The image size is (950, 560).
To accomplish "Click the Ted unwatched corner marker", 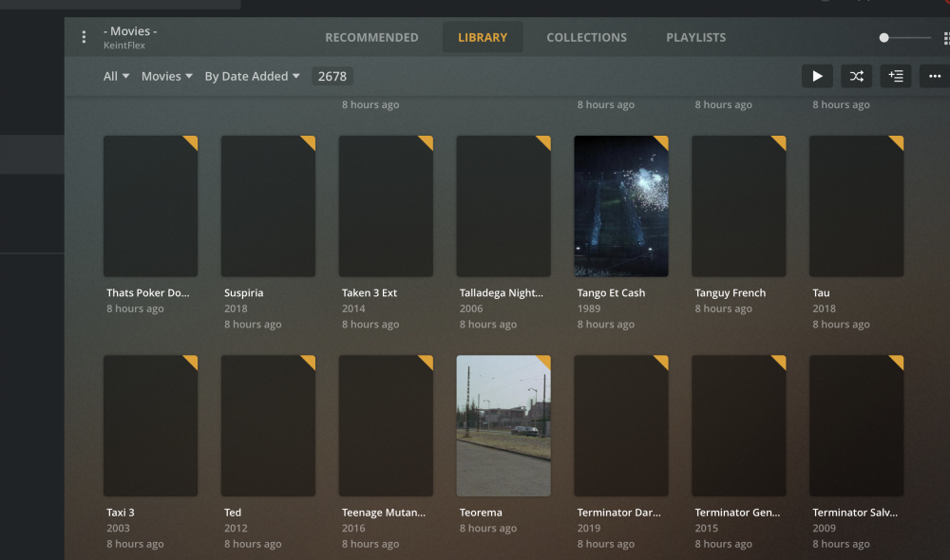I will coord(311,361).
